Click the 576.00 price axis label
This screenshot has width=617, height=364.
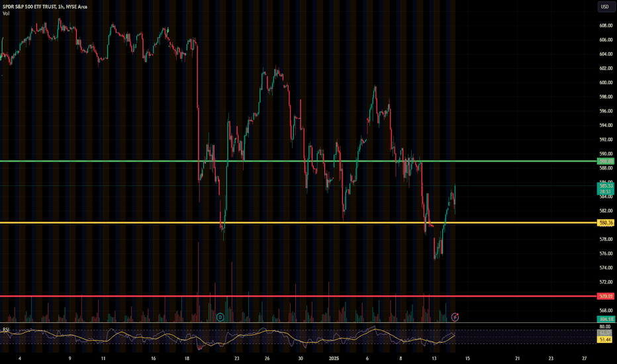click(x=606, y=253)
